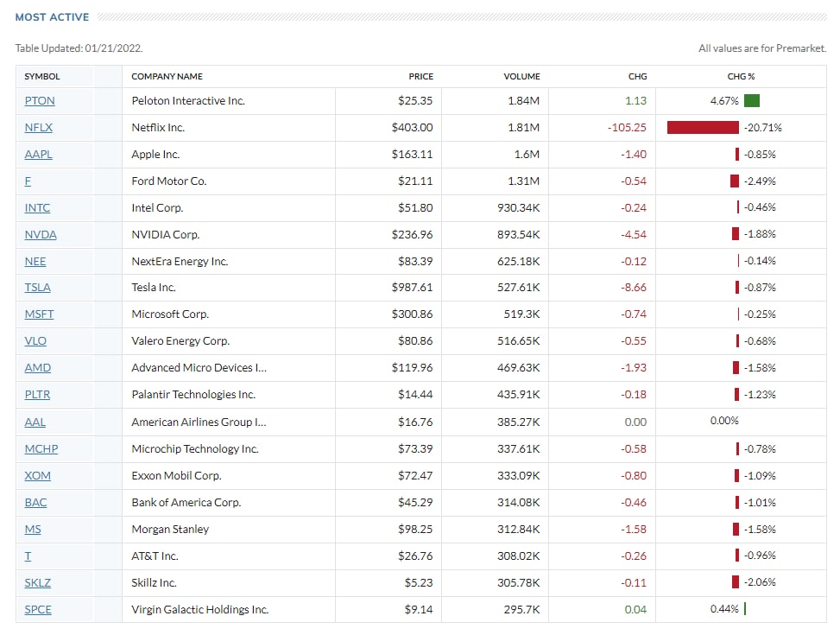This screenshot has height=635, width=840.
Task: Click Exxon Mobil price $72.47
Action: pos(415,476)
